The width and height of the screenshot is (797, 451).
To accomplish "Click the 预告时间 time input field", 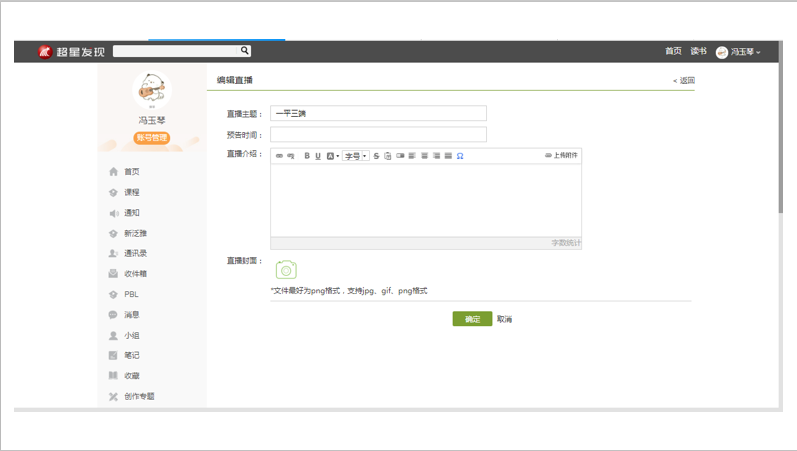I will [x=378, y=134].
